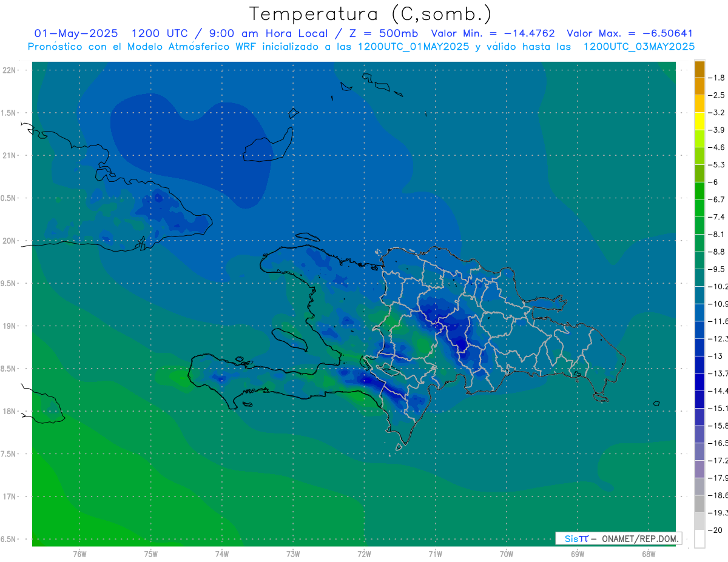
Task: Click the "Temperatura (C,somb.)" chart title
Action: 371,13
